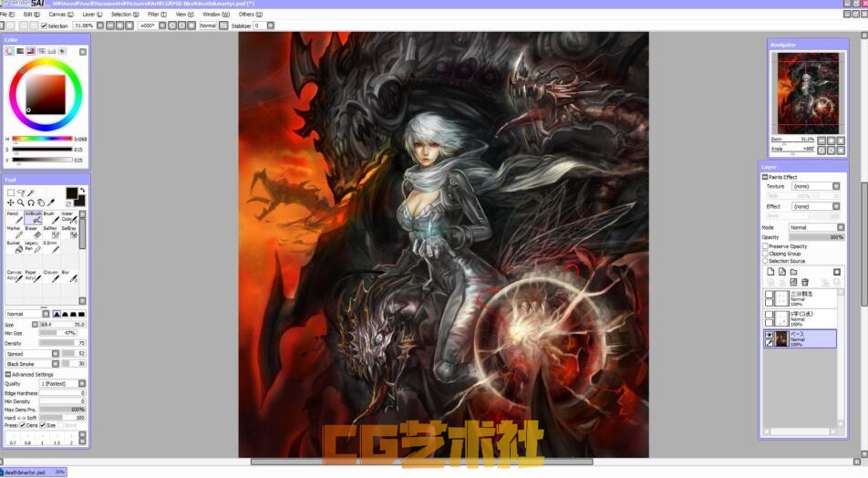
Task: Open the Layer menu
Action: click(x=92, y=15)
